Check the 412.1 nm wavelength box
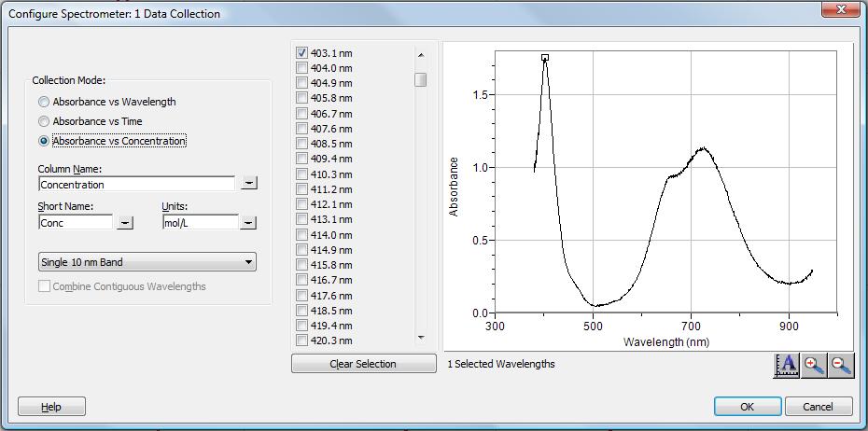Image resolution: width=868 pixels, height=431 pixels. (301, 204)
